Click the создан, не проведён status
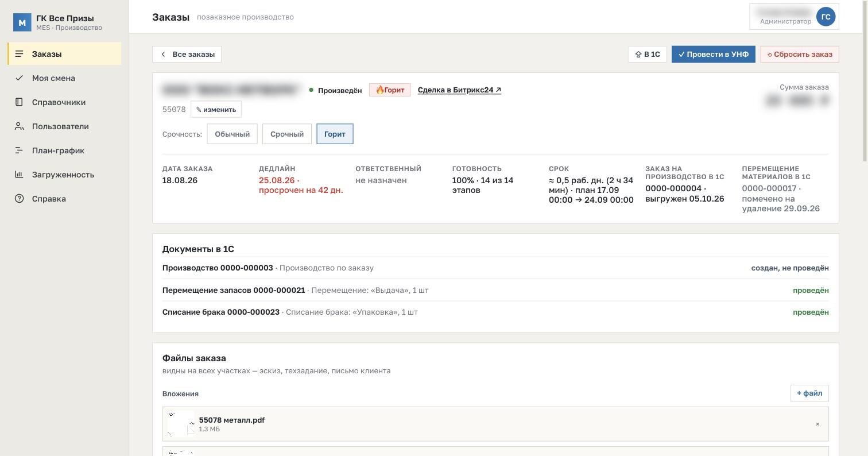The width and height of the screenshot is (868, 456). [x=790, y=268]
